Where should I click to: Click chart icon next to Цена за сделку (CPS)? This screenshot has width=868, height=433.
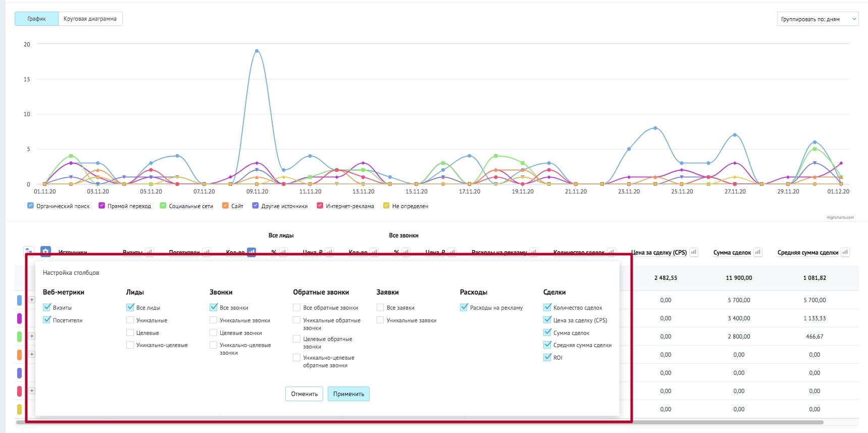(x=694, y=252)
